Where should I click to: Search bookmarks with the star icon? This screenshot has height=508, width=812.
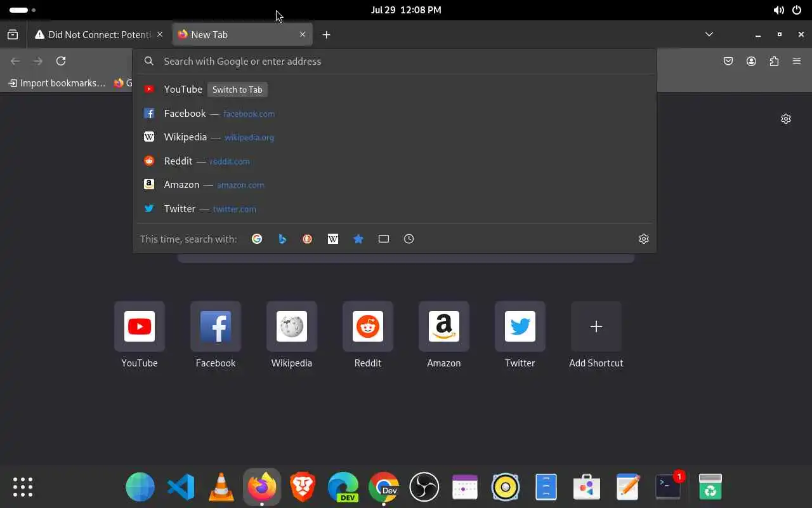click(x=358, y=239)
